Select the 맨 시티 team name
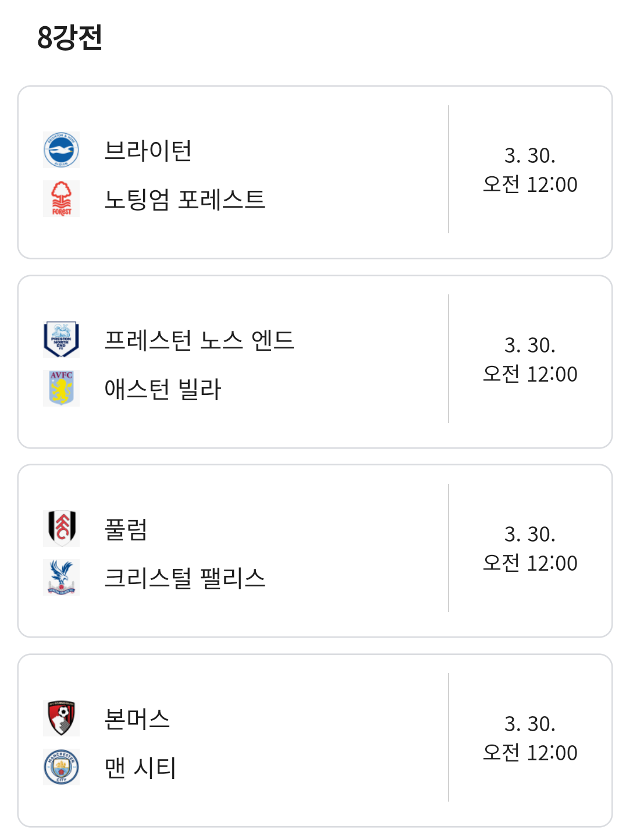619x840 pixels. click(x=140, y=768)
